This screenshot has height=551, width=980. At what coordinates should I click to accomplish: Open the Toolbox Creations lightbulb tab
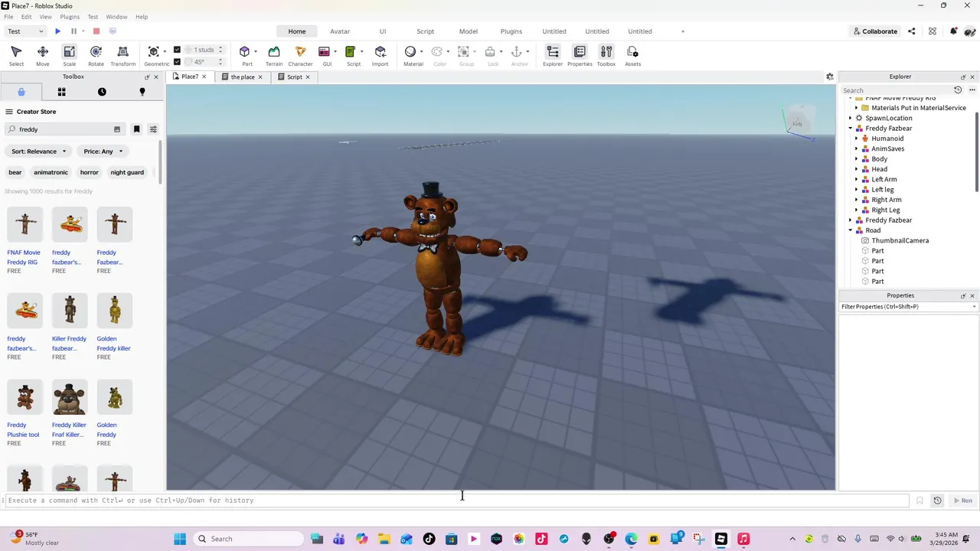(142, 92)
